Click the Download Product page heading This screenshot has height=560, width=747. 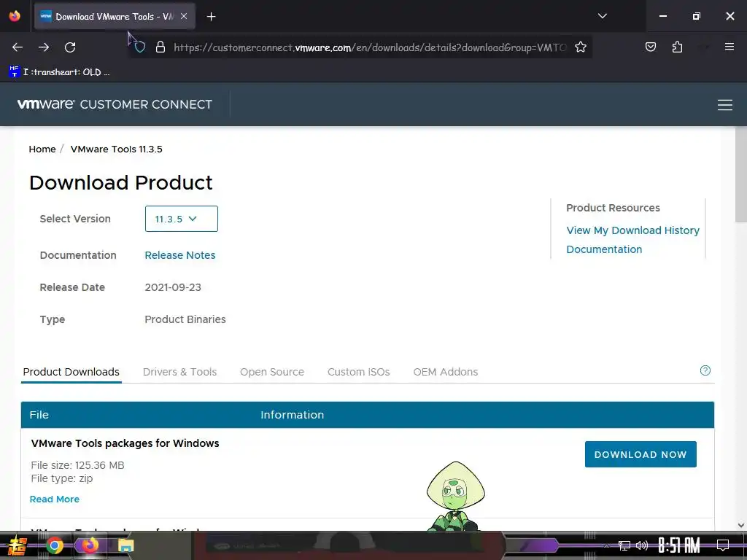[121, 183]
